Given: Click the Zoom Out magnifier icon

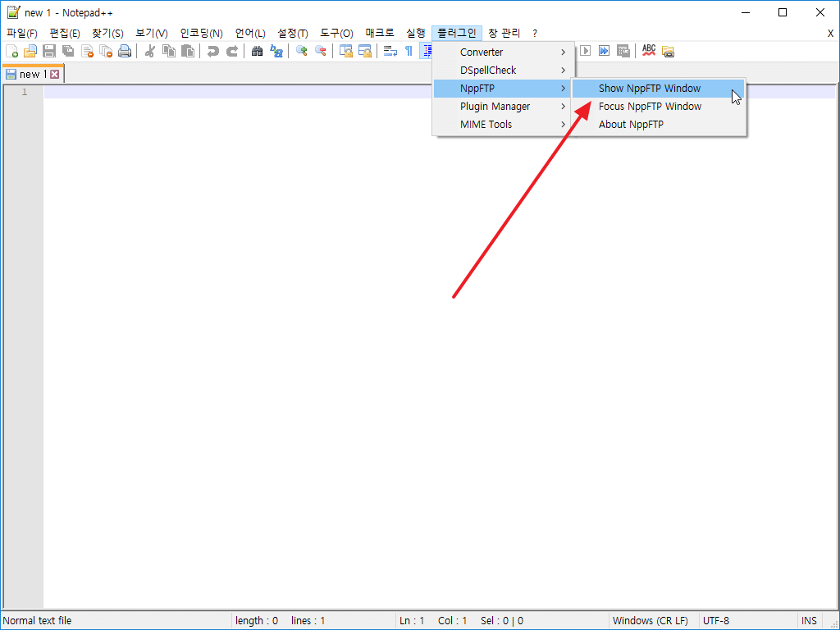Looking at the screenshot, I should tap(321, 51).
